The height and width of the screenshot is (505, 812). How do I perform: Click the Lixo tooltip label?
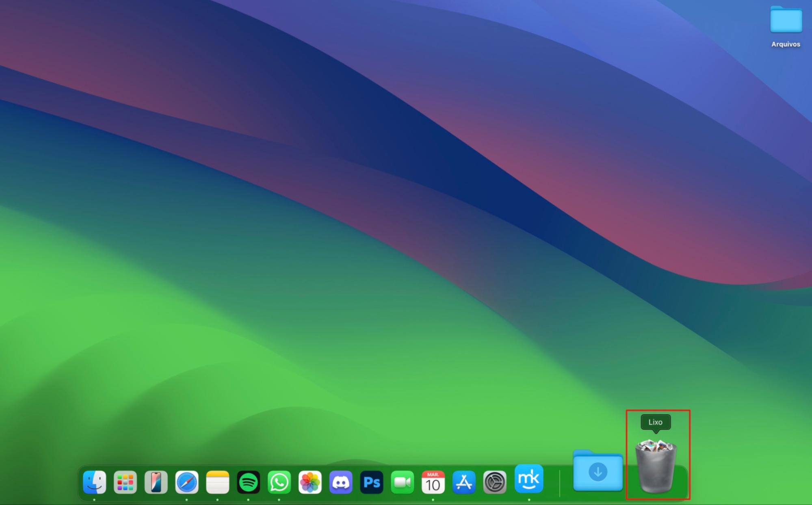tap(656, 422)
